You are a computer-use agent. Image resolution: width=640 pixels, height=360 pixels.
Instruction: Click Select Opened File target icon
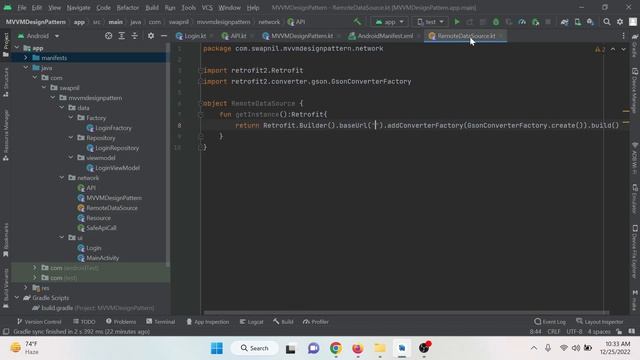pyautogui.click(x=109, y=36)
